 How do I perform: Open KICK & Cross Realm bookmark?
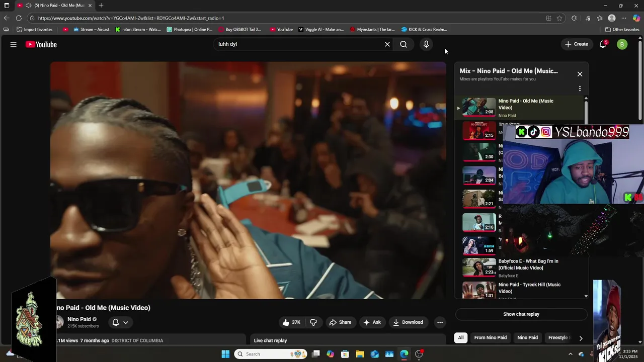[x=424, y=30]
